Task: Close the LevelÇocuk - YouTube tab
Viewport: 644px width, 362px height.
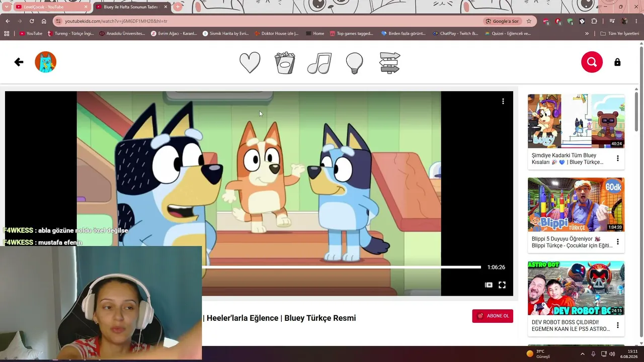Action: point(86,7)
